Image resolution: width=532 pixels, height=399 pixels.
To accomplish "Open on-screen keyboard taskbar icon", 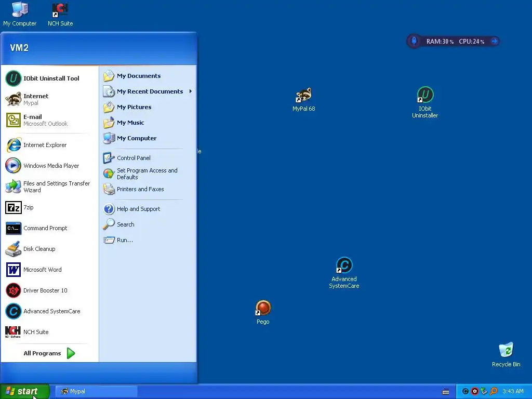I will pos(446,392).
